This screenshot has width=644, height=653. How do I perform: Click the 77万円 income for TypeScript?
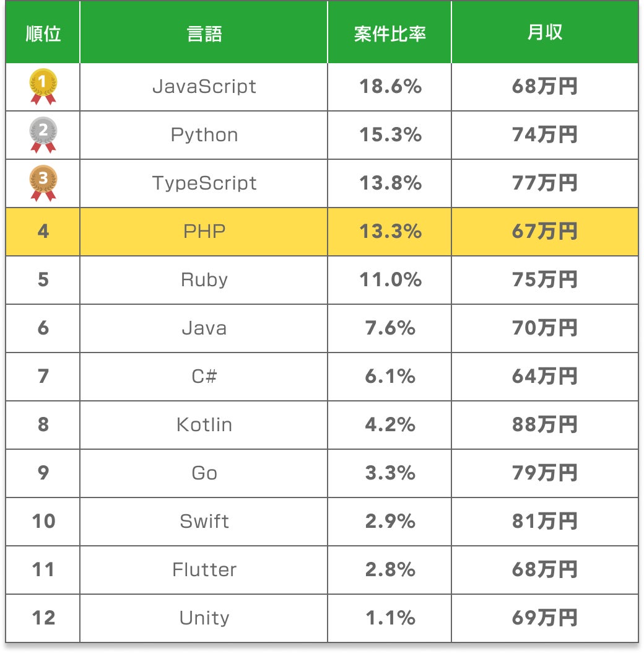click(x=544, y=183)
